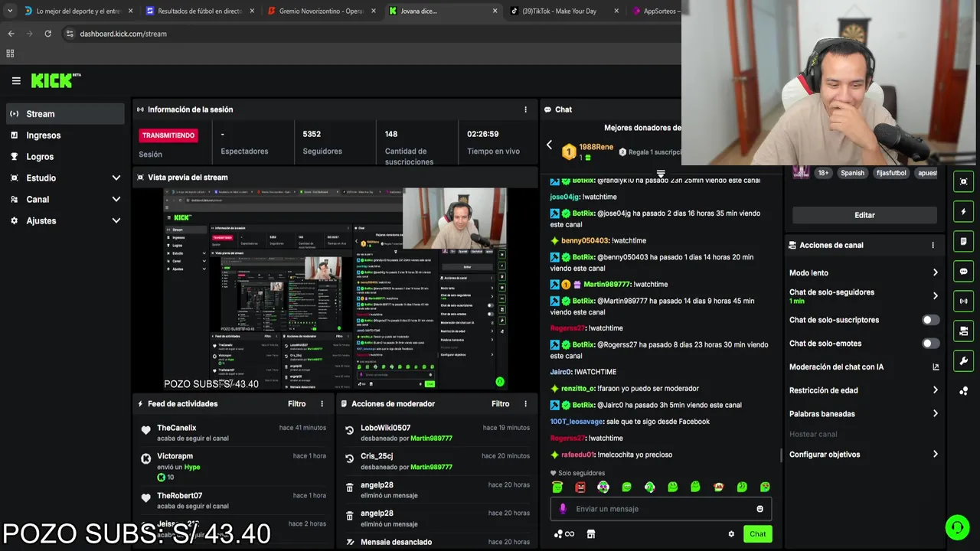Click the green Chat send button
This screenshot has width=980, height=551.
(x=757, y=534)
